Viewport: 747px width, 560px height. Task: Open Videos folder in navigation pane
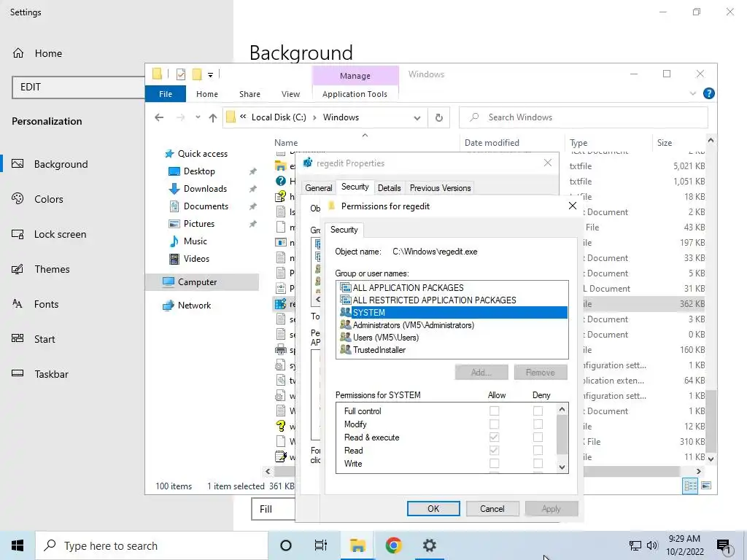click(196, 259)
